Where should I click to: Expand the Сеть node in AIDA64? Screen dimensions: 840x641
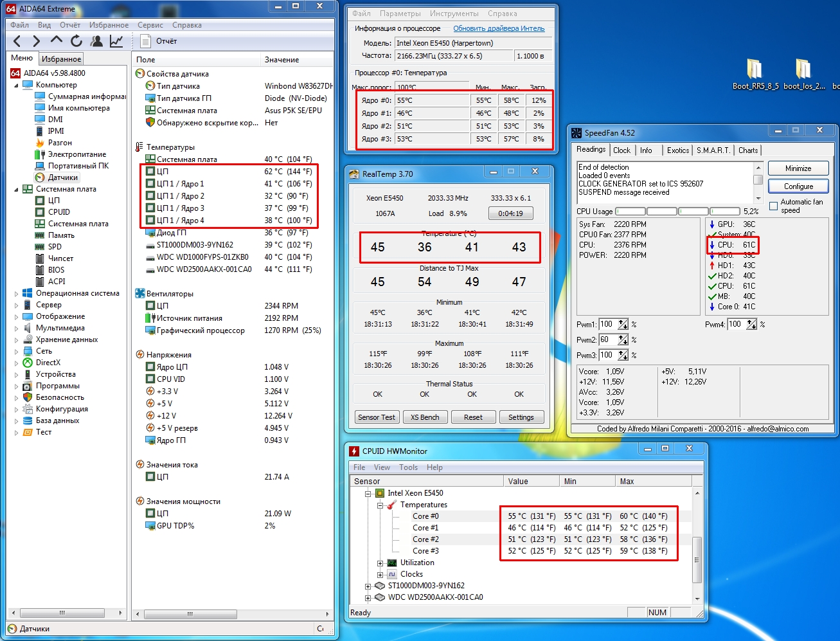coord(16,351)
